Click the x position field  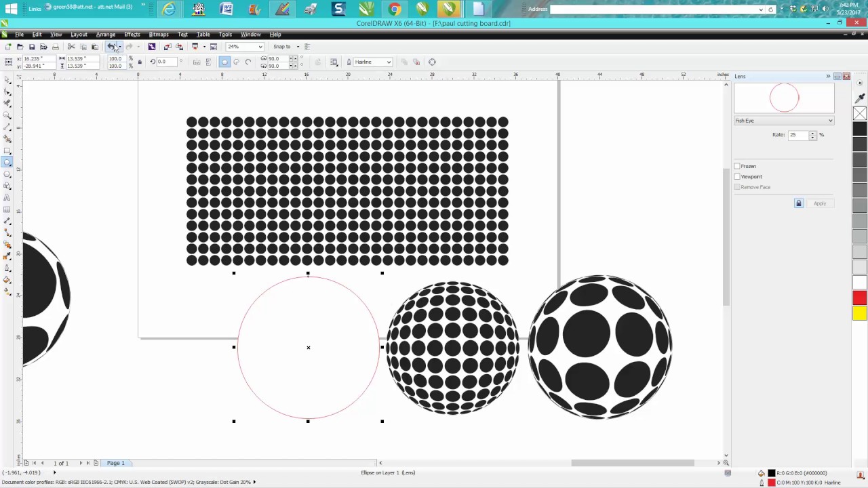39,58
